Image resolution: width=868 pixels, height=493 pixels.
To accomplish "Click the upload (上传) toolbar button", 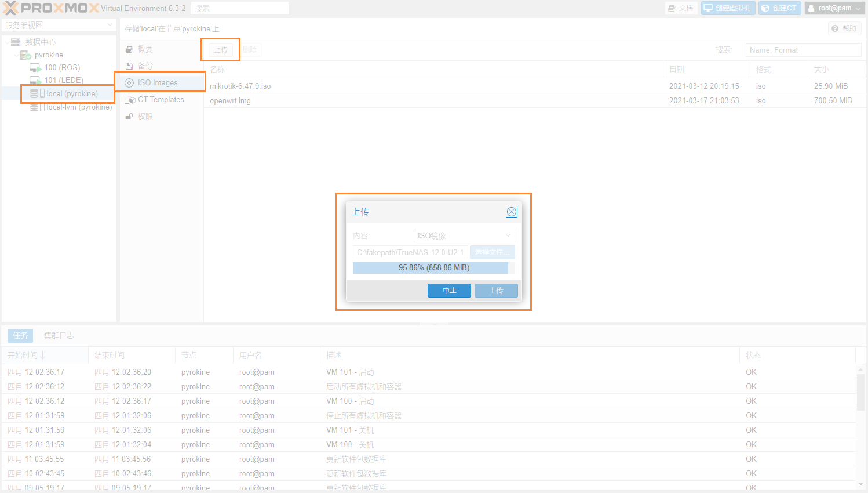I will pos(221,50).
